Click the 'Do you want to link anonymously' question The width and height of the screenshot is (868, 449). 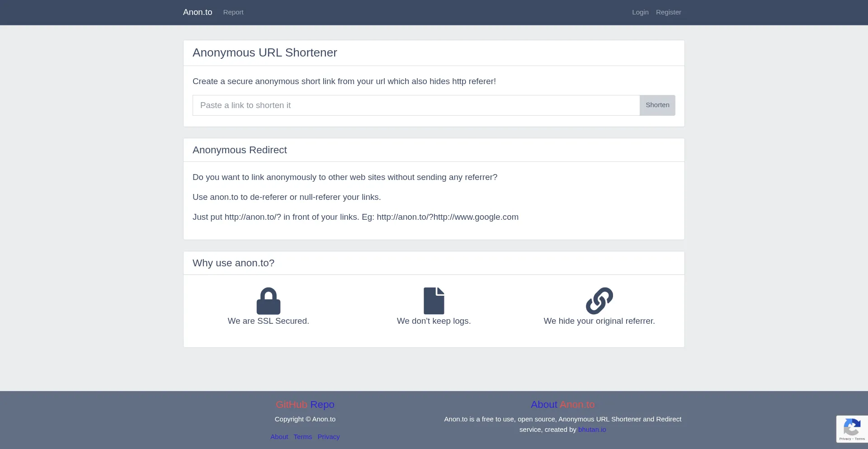pyautogui.click(x=345, y=177)
